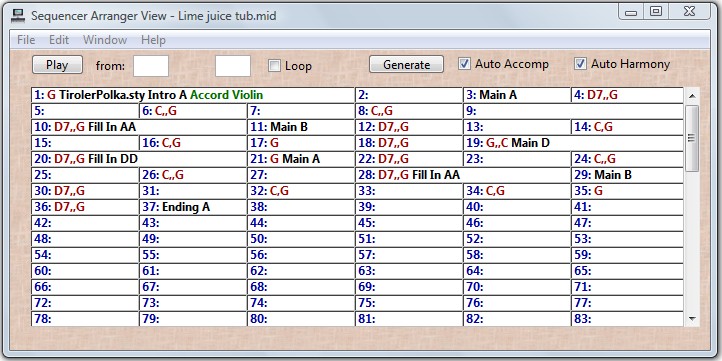The width and height of the screenshot is (722, 361).
Task: Select measure 8 C,,G cell
Action: (x=409, y=111)
